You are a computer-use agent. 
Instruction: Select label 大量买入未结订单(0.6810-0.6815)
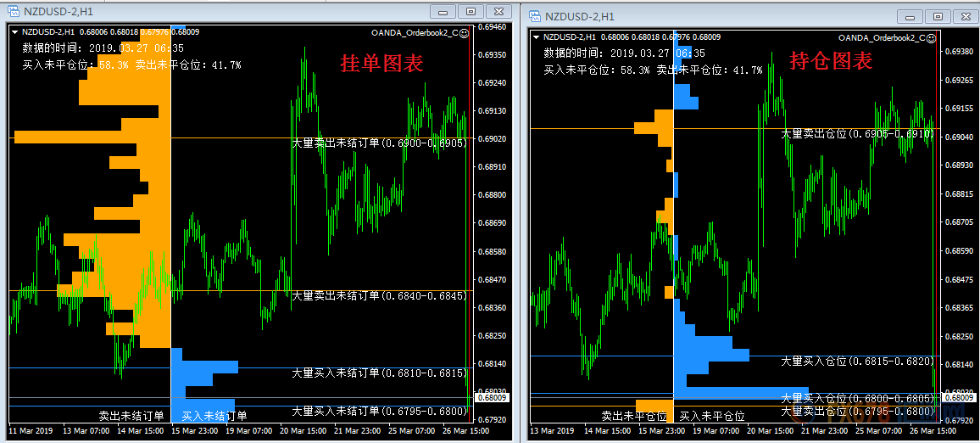(x=380, y=373)
